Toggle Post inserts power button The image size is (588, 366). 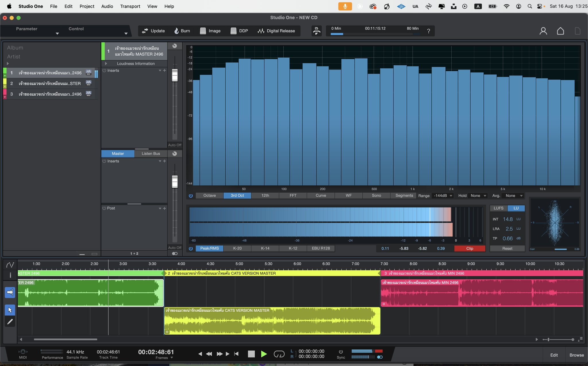104,208
